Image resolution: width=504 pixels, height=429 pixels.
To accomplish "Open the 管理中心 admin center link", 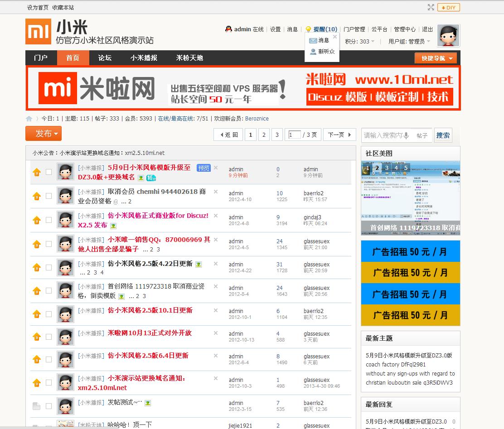I will [x=405, y=29].
